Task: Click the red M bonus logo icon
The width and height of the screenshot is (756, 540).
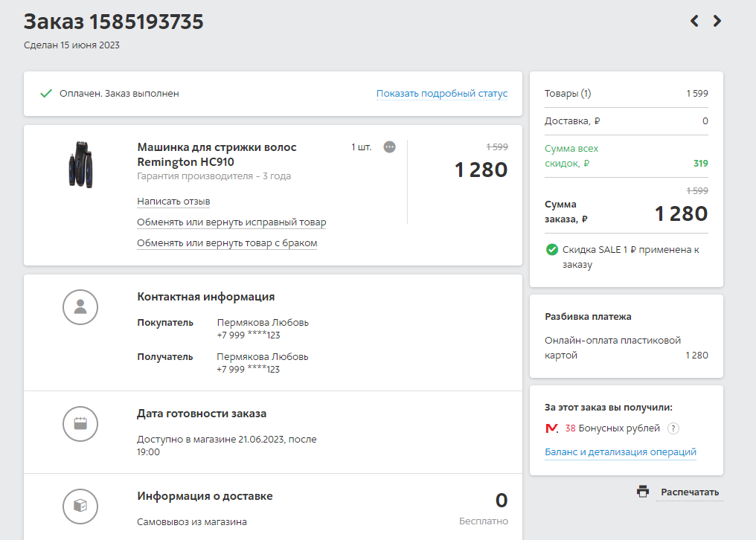Action: [x=551, y=428]
